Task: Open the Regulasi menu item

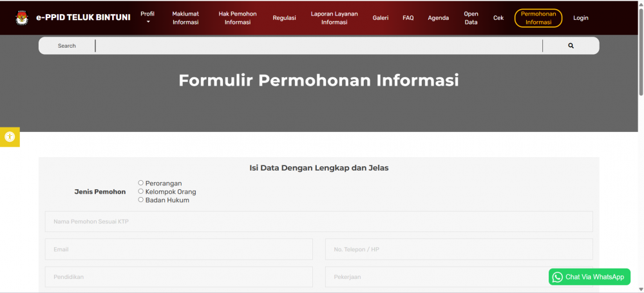Action: [284, 18]
